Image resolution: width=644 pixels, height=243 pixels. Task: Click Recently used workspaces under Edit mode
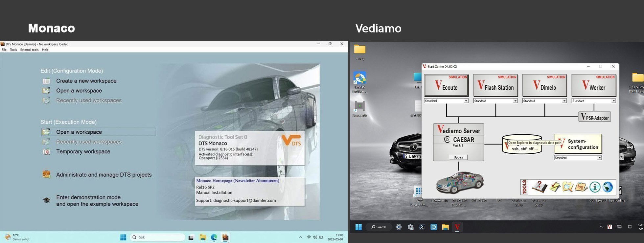click(89, 100)
